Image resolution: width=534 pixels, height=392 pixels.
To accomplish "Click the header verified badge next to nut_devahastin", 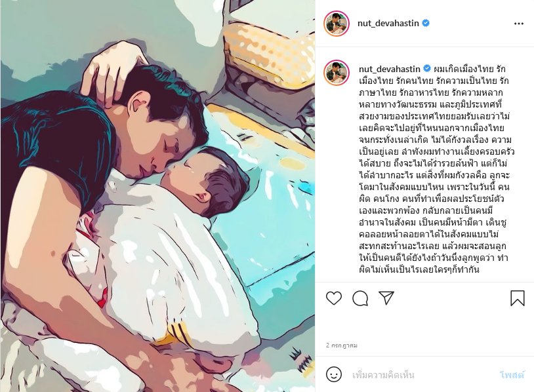I will [426, 23].
